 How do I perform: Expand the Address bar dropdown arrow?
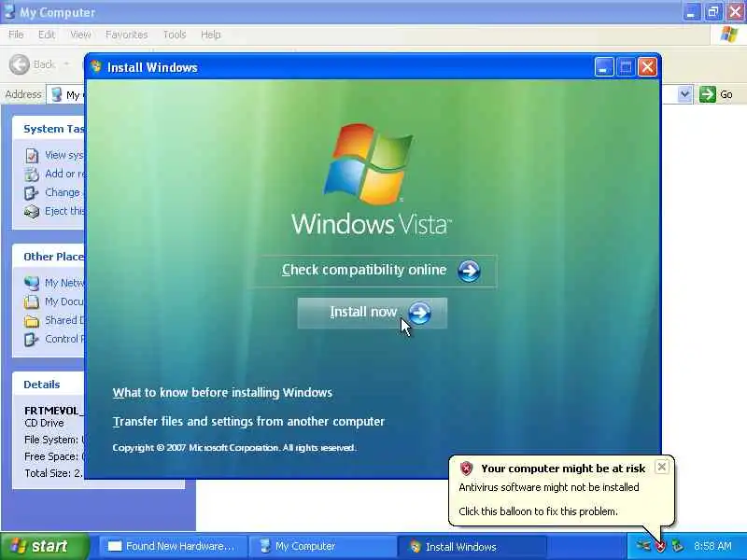coord(684,94)
